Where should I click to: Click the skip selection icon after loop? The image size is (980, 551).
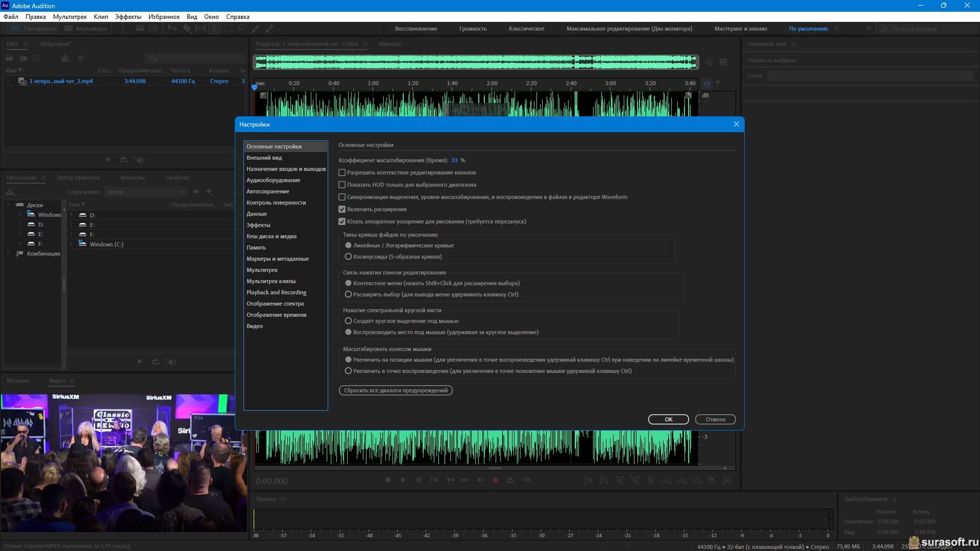click(x=526, y=480)
